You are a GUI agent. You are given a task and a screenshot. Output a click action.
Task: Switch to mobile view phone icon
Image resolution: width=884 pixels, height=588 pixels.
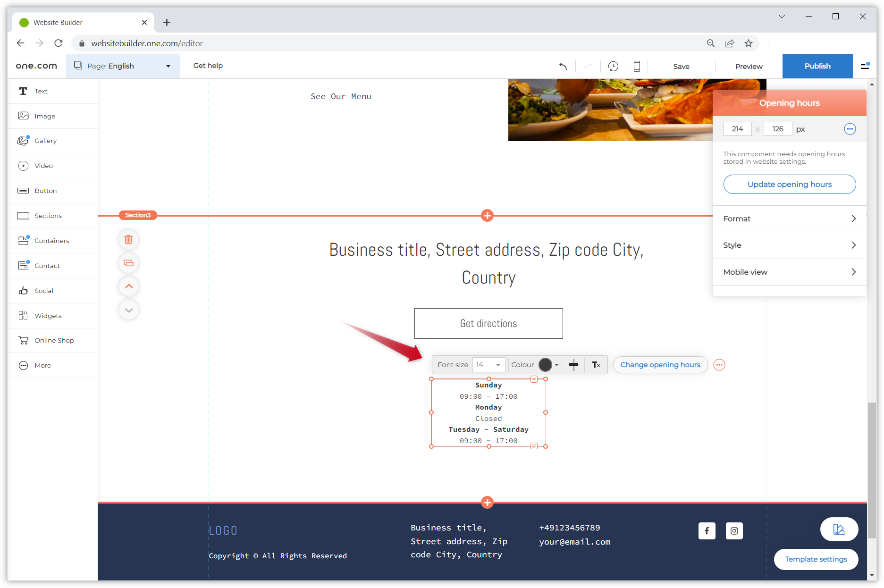click(637, 67)
